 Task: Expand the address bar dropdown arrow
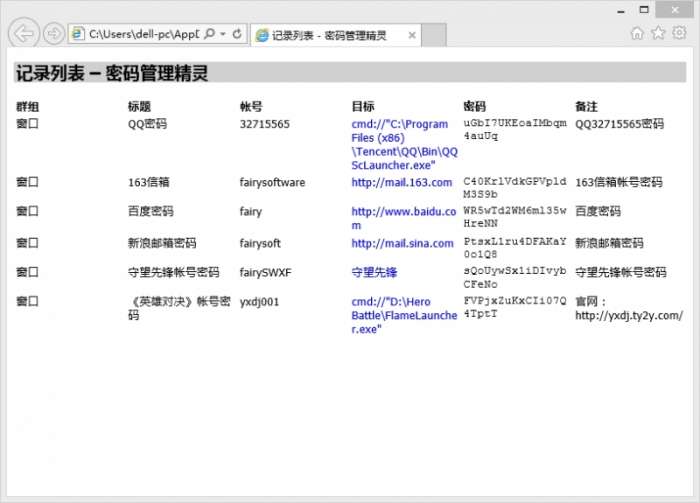222,34
